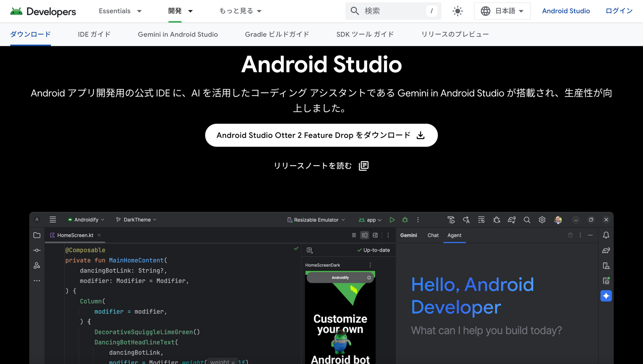Sync Gradle via the elephant icon
The width and height of the screenshot is (643, 364).
coord(512,220)
